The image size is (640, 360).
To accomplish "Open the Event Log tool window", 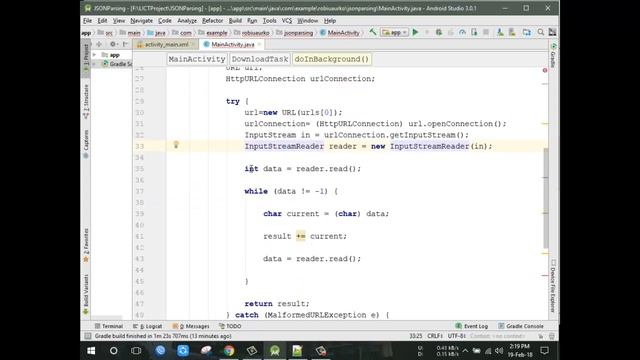I will point(471,326).
